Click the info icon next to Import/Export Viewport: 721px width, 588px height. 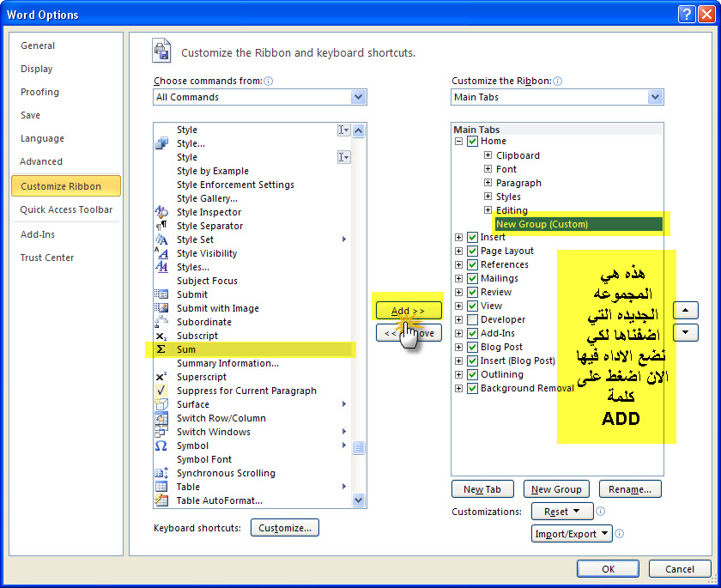click(x=620, y=533)
